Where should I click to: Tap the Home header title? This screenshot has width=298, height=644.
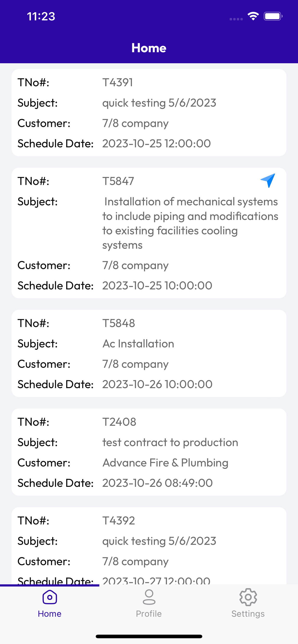[149, 48]
